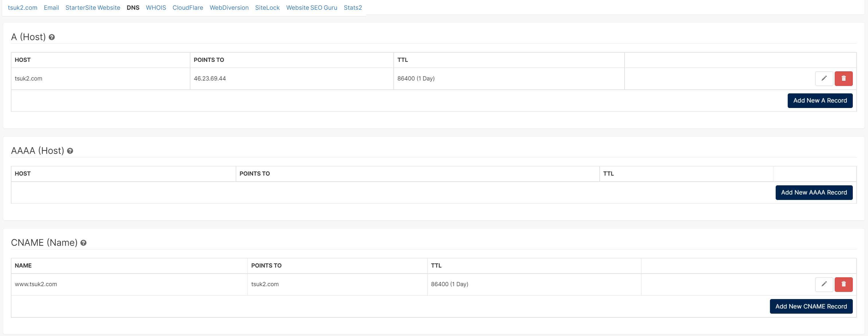
Task: Open the StarterSite Website tab
Action: pos(93,7)
